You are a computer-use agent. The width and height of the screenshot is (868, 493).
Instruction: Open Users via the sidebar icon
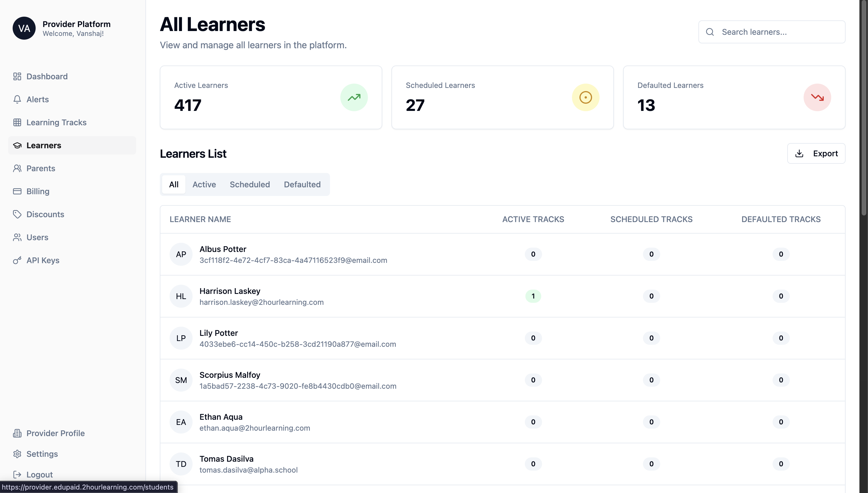[17, 237]
